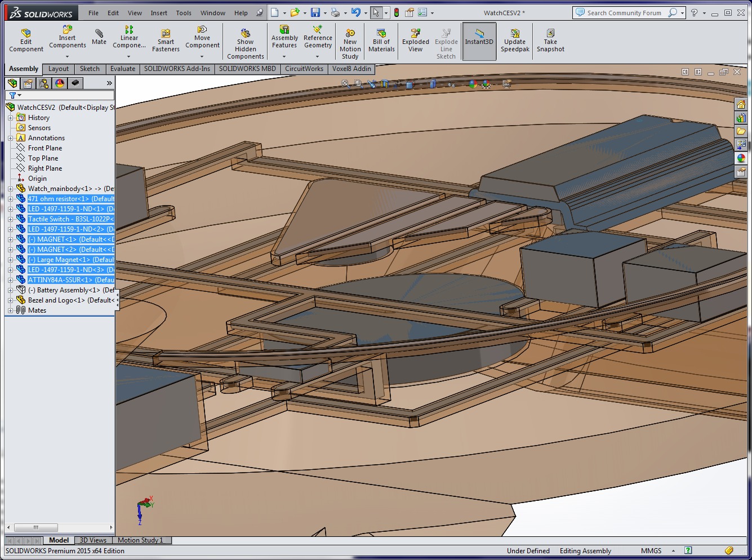This screenshot has height=560, width=752.
Task: Open the Appearances color tab in task pane
Action: 741,159
